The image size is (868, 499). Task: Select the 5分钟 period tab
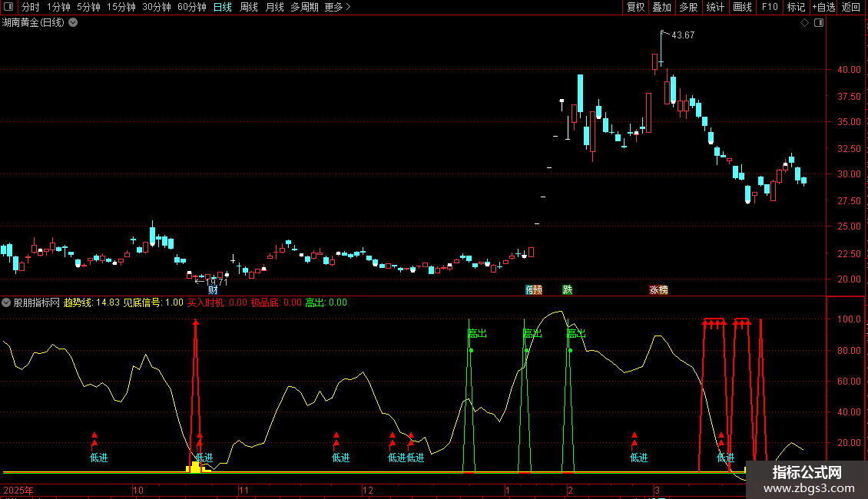pos(88,7)
